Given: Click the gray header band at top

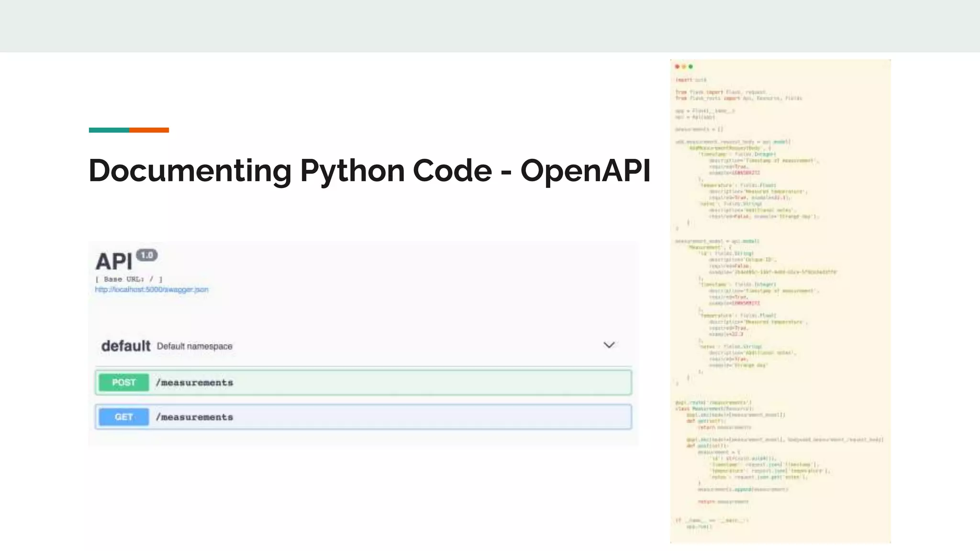Looking at the screenshot, I should [490, 26].
